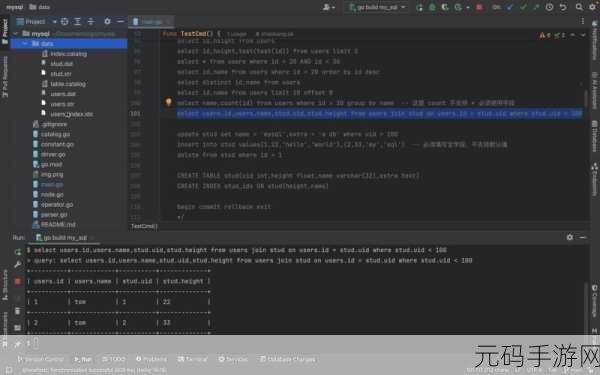Open Git history clock icon
600x375 pixels.
(549, 7)
